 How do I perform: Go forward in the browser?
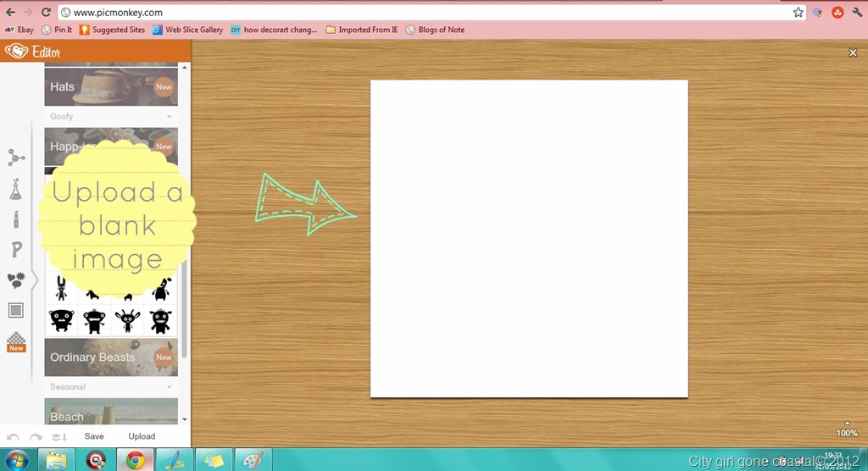click(28, 12)
